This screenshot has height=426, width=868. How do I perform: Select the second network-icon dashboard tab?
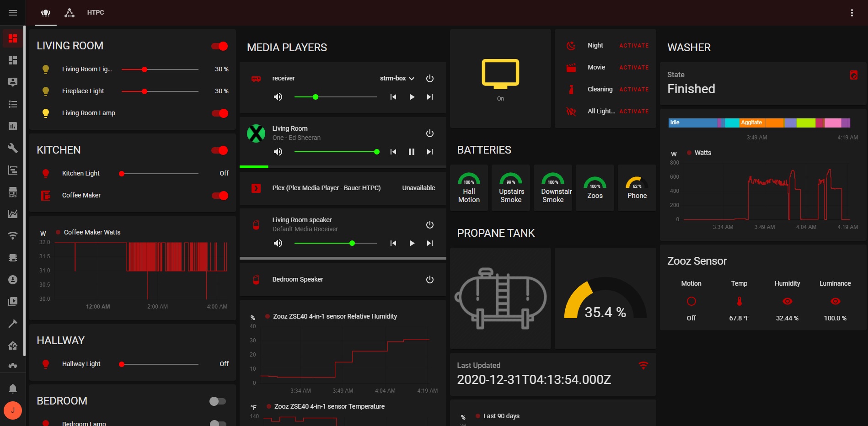coord(70,13)
